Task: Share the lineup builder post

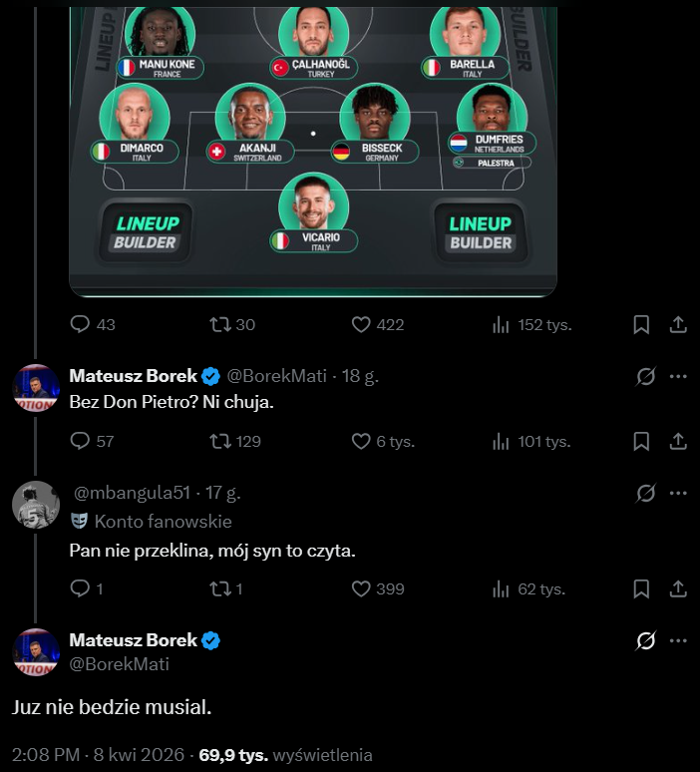Action: (678, 324)
